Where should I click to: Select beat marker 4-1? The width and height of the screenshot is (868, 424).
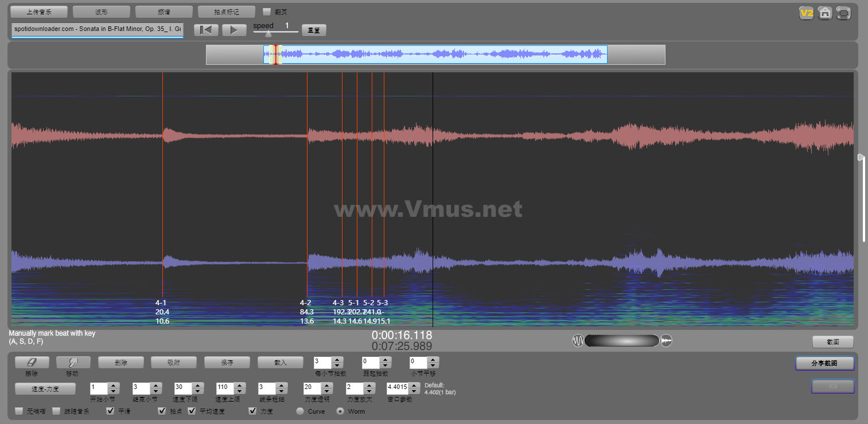pyautogui.click(x=161, y=302)
